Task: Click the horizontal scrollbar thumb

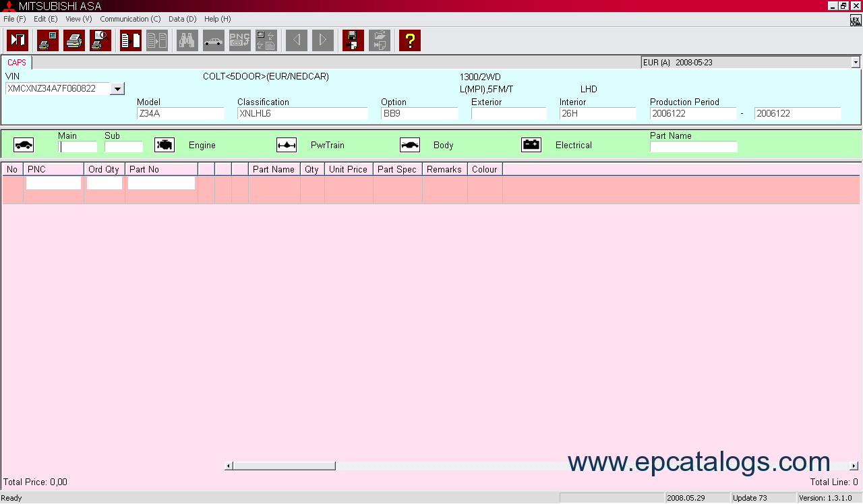Action: click(x=285, y=466)
